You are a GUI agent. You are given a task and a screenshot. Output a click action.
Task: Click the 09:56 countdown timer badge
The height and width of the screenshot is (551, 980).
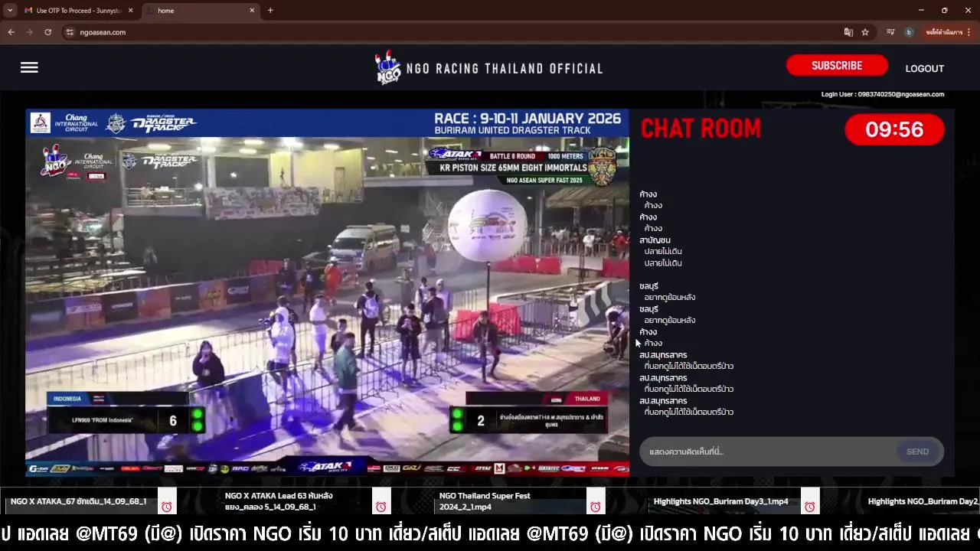click(894, 129)
